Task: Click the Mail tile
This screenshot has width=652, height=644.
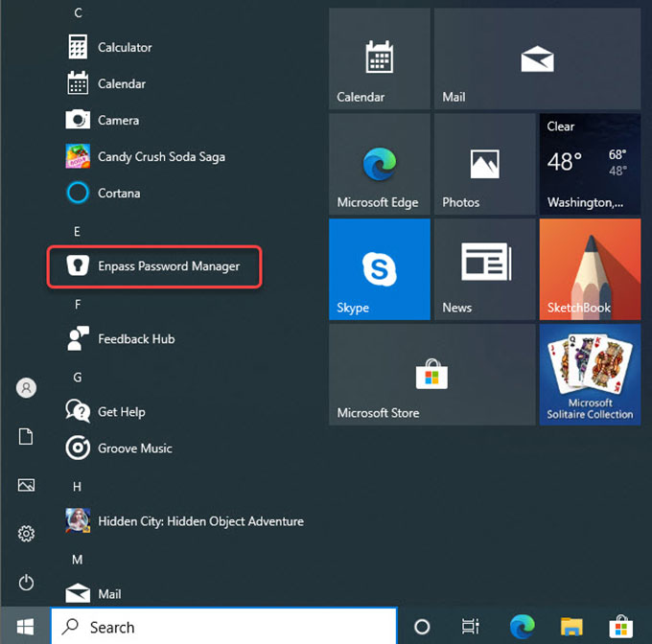Action: [537, 58]
